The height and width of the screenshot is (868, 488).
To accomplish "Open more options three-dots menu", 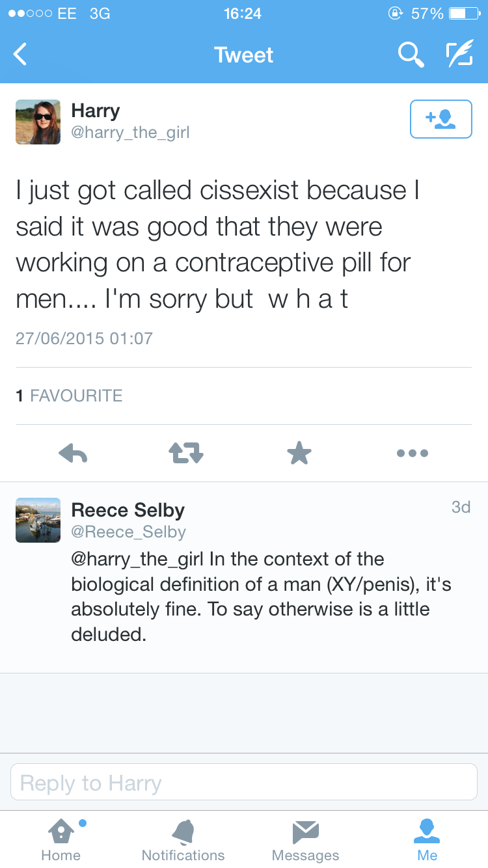I will click(413, 453).
